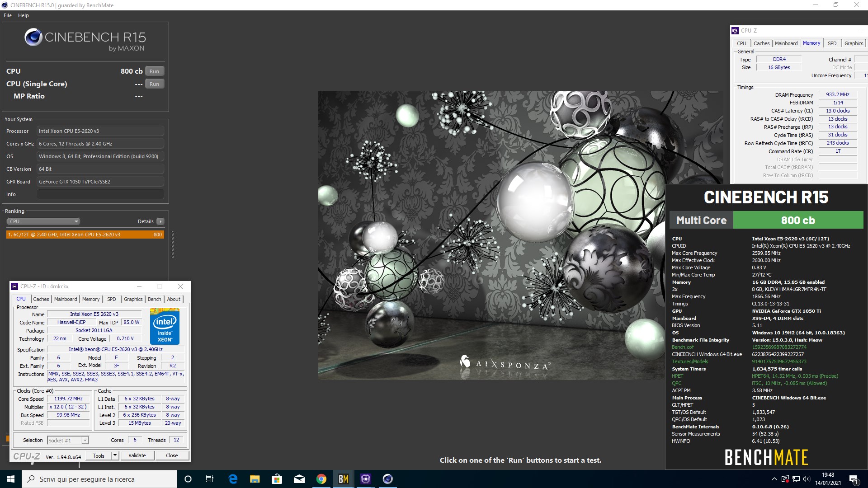Open the File menu in Cinebench
Image resolution: width=868 pixels, height=488 pixels.
pyautogui.click(x=8, y=15)
